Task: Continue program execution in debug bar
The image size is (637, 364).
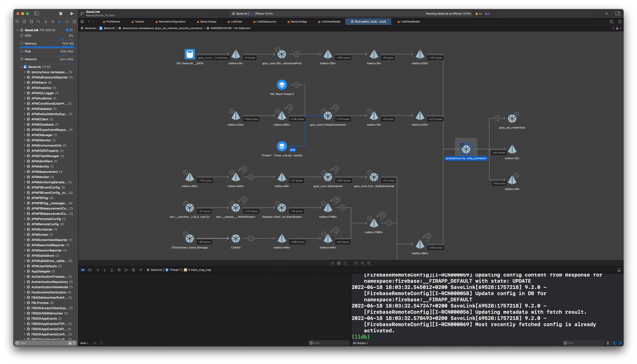Action: [x=90, y=270]
